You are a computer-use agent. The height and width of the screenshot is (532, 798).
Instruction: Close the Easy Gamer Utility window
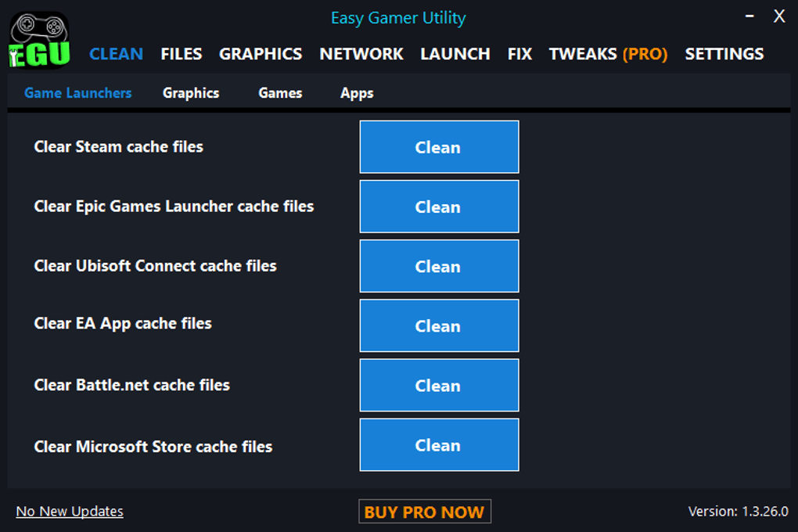(x=779, y=16)
